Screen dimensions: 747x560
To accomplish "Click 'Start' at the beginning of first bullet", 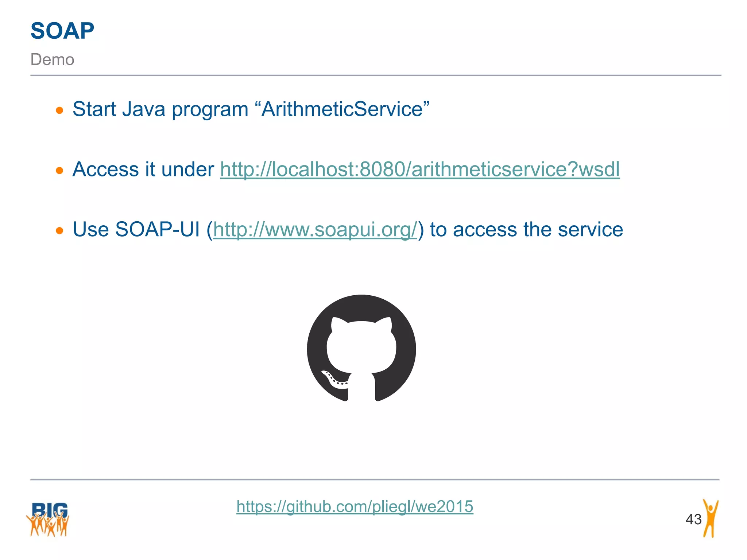I will 94,109.
